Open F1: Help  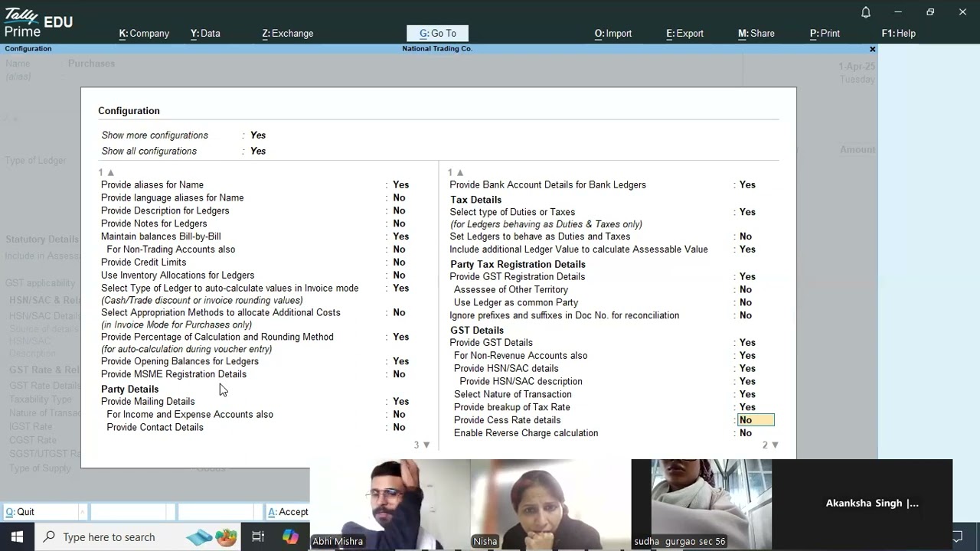tap(899, 34)
